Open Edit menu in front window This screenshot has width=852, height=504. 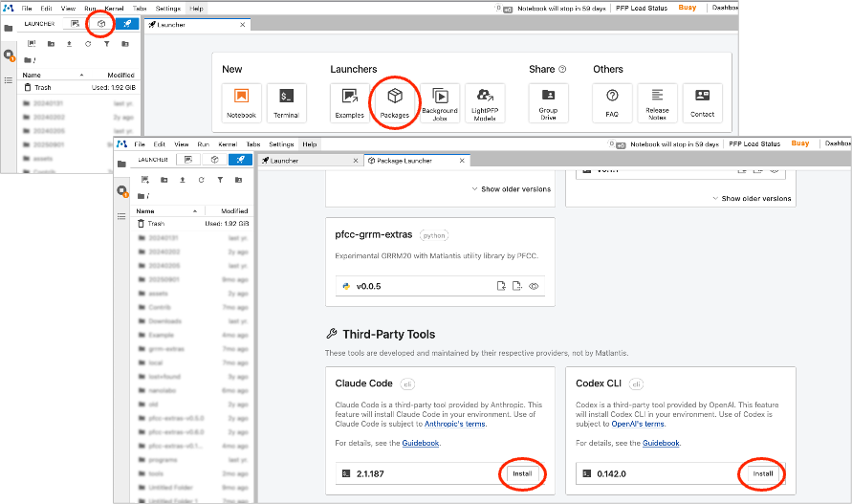pos(159,144)
